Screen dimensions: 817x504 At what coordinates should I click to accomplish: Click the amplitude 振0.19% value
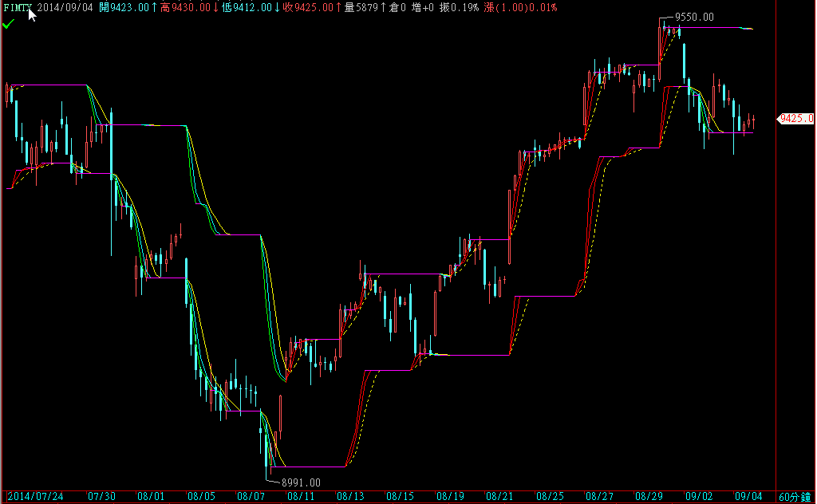coord(459,8)
